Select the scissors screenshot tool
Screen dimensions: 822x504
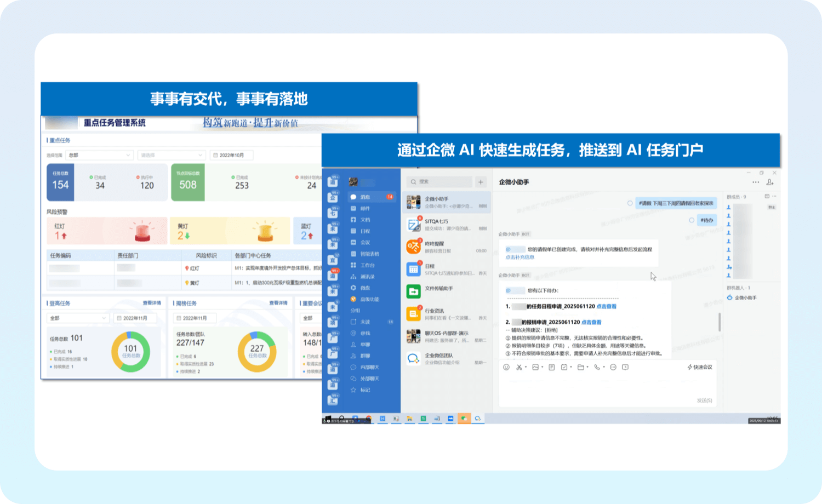click(x=519, y=367)
